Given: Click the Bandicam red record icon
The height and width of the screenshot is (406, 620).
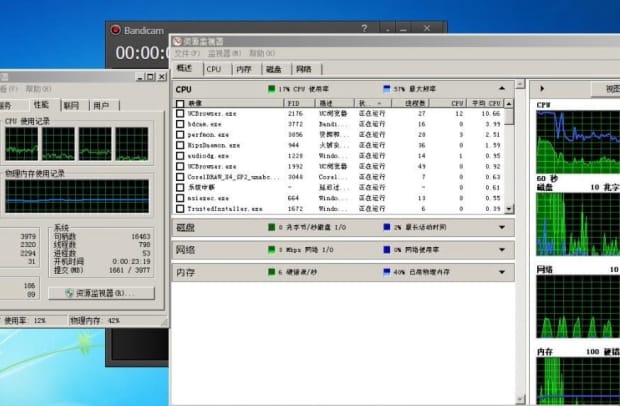Looking at the screenshot, I should (x=116, y=30).
